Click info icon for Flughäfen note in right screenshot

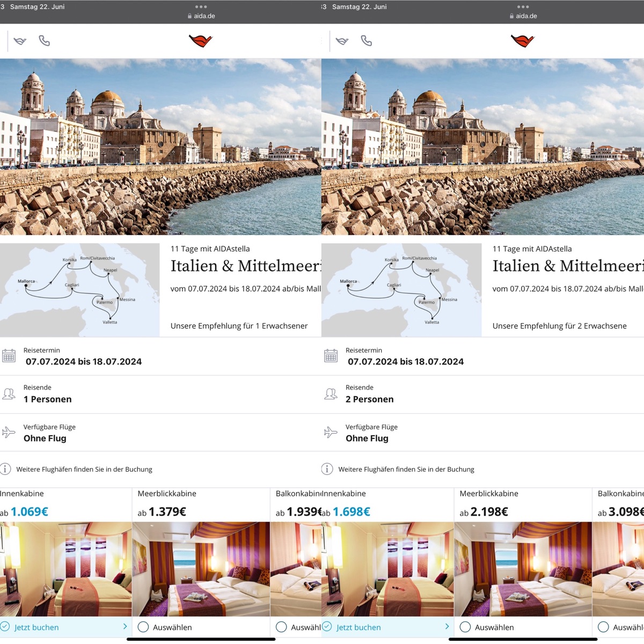tap(327, 469)
